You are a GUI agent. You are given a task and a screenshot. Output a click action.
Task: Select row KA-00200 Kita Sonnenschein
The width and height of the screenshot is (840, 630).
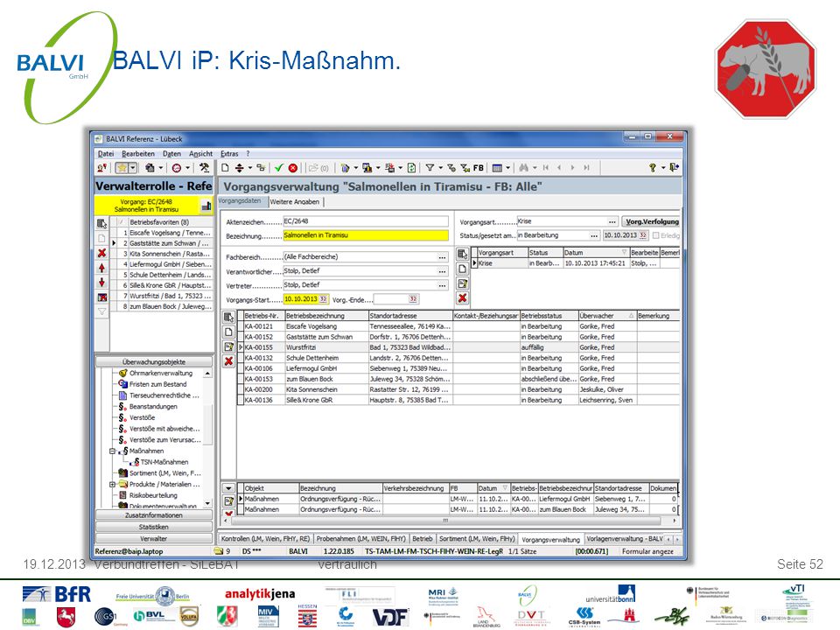pyautogui.click(x=459, y=389)
